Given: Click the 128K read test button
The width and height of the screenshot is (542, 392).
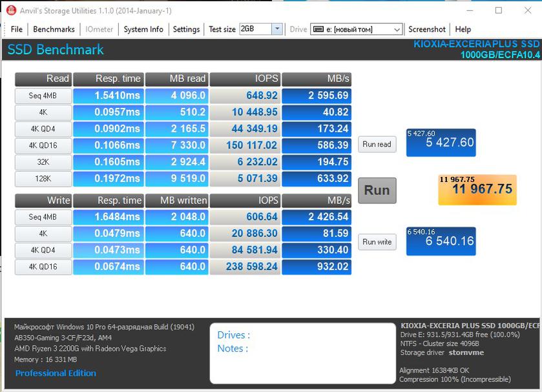Looking at the screenshot, I should [x=43, y=178].
